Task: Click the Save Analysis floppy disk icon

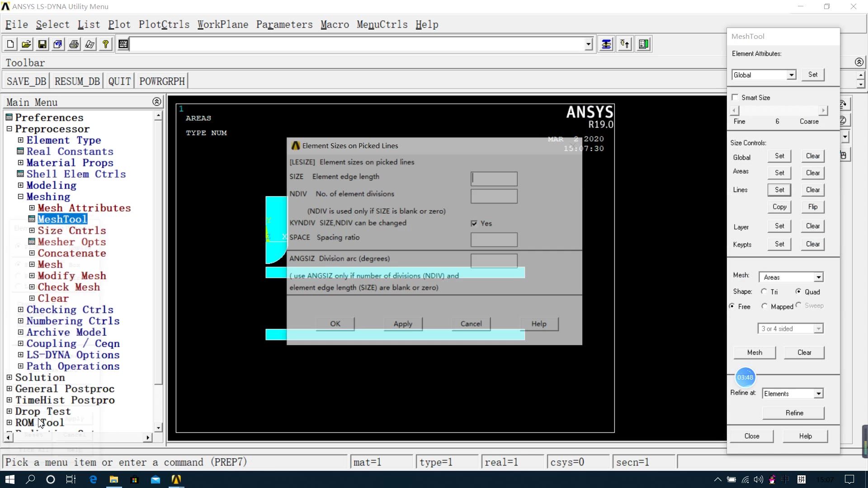Action: coord(42,44)
